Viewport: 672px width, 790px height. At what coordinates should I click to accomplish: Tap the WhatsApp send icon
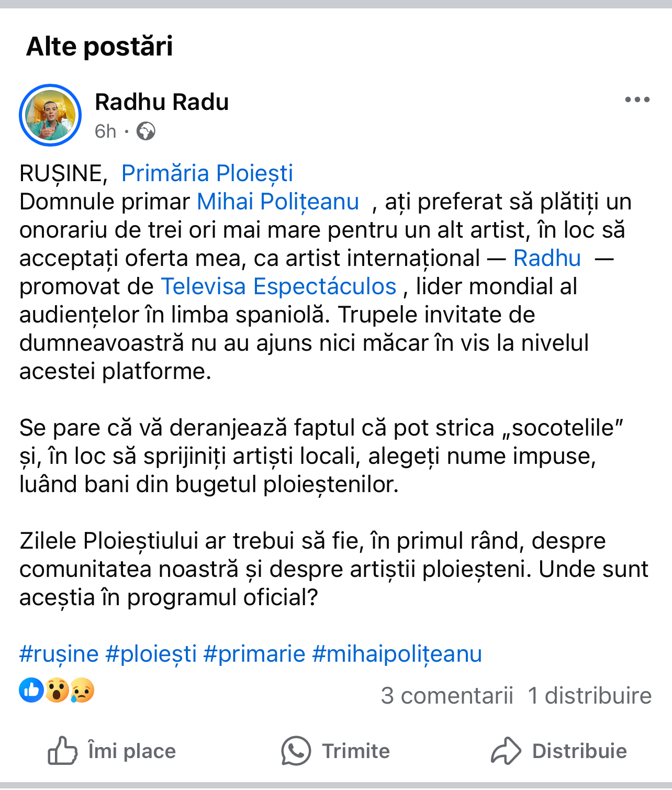click(x=296, y=751)
